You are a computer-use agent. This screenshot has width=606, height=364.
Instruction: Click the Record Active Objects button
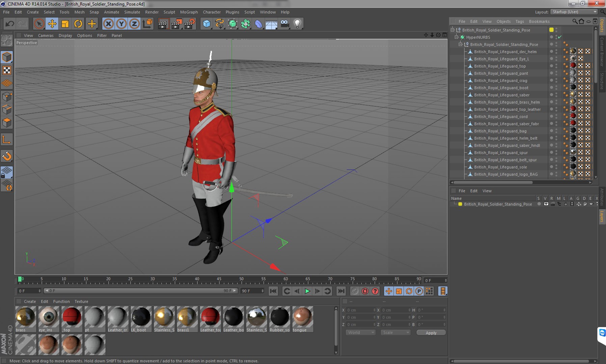point(355,291)
